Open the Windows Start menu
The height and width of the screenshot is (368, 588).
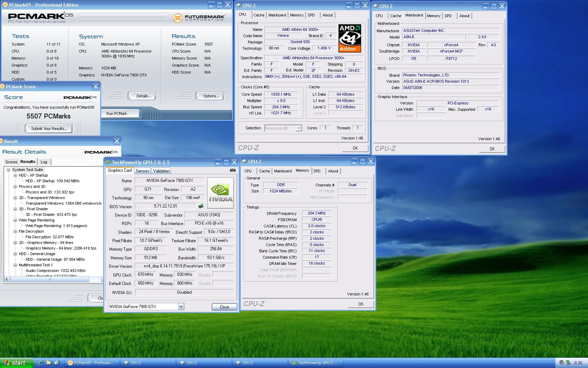click(x=17, y=363)
